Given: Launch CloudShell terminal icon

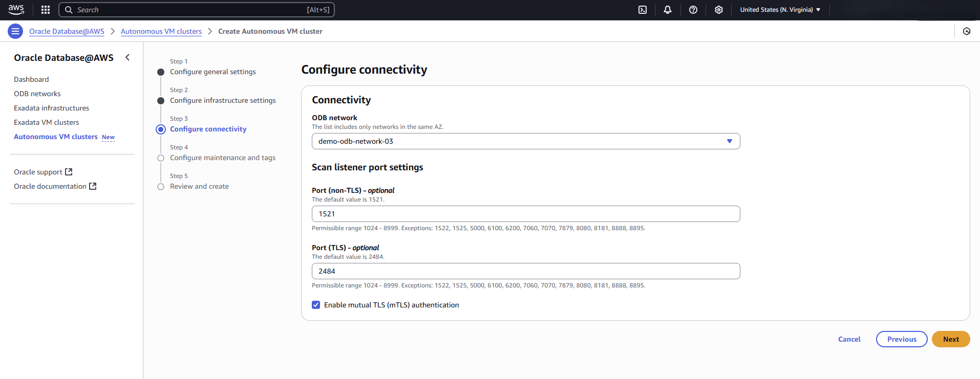Looking at the screenshot, I should (642, 10).
